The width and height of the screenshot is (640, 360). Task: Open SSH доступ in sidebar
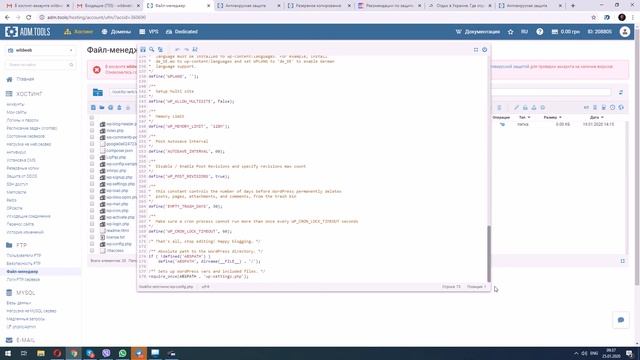coord(17,184)
